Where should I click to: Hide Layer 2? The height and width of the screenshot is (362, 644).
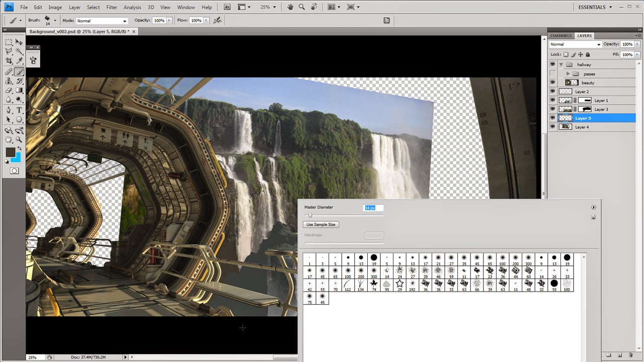point(552,92)
